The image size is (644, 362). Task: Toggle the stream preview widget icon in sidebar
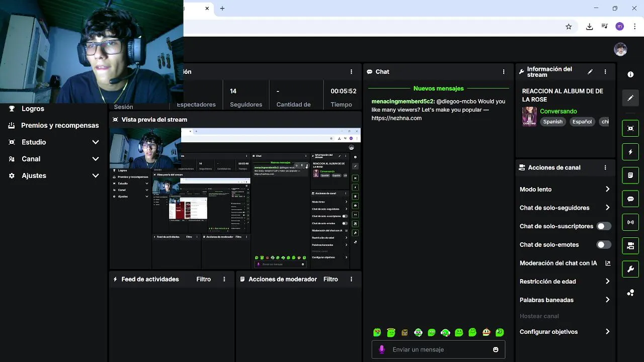pyautogui.click(x=630, y=128)
